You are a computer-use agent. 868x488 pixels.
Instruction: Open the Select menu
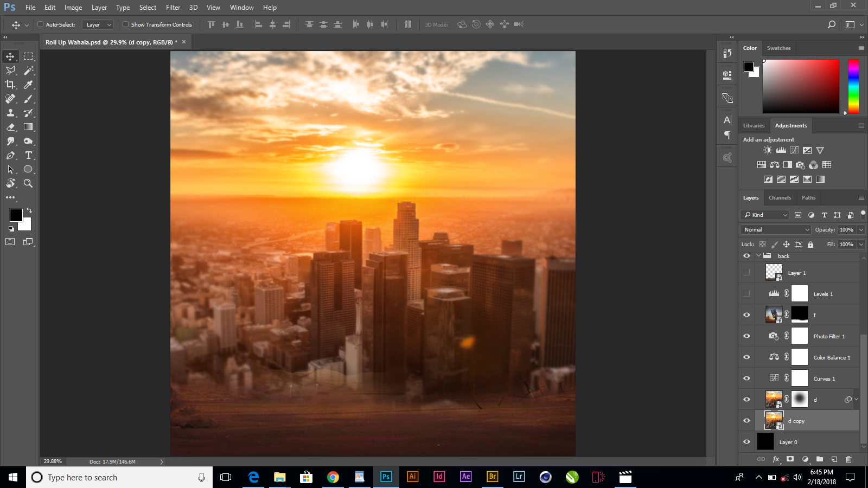coord(148,8)
